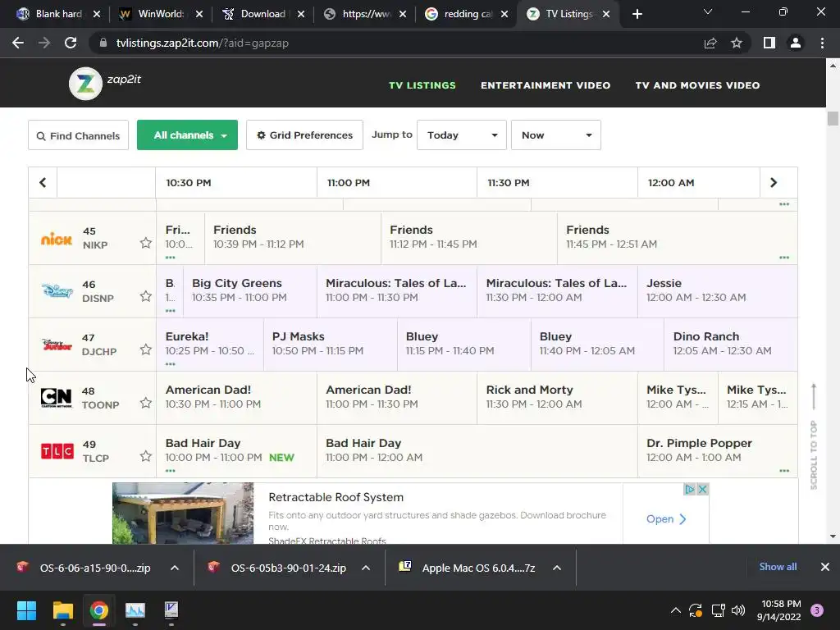Image resolution: width=840 pixels, height=630 pixels.
Task: Click the TLC channel logo
Action: (x=57, y=451)
